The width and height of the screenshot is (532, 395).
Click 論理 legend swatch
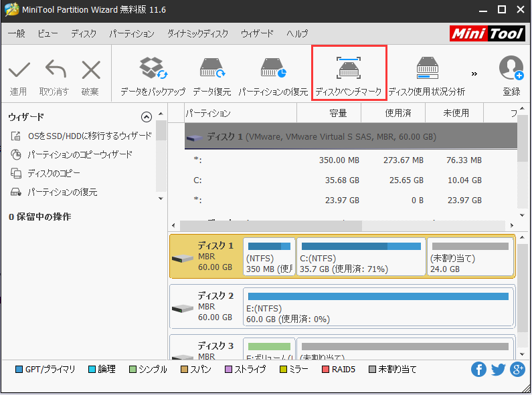92,369
